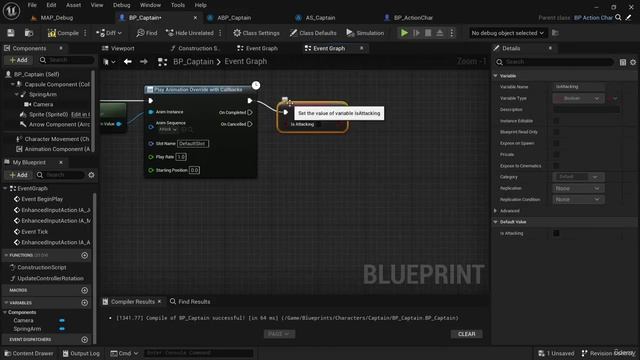640x360 pixels.
Task: Close the active Event Graph tab
Action: click(x=362, y=48)
